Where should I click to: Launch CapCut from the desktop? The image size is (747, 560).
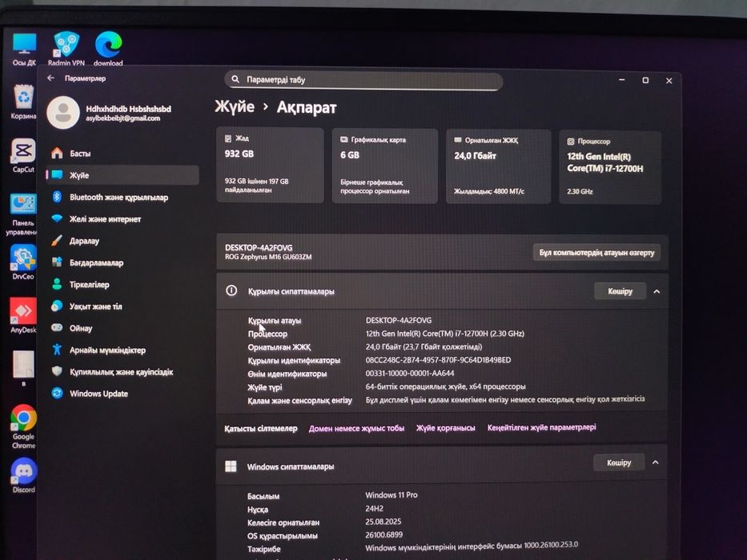tap(23, 155)
